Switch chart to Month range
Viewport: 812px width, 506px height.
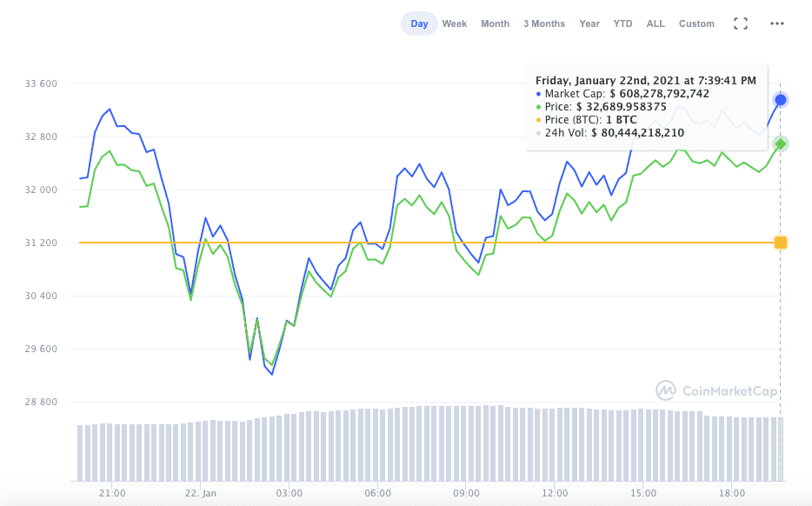(x=495, y=23)
